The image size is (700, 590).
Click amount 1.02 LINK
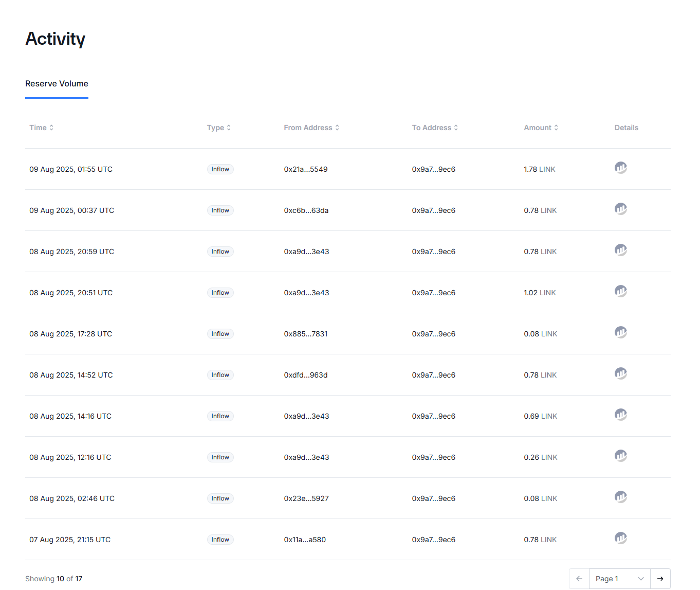540,293
